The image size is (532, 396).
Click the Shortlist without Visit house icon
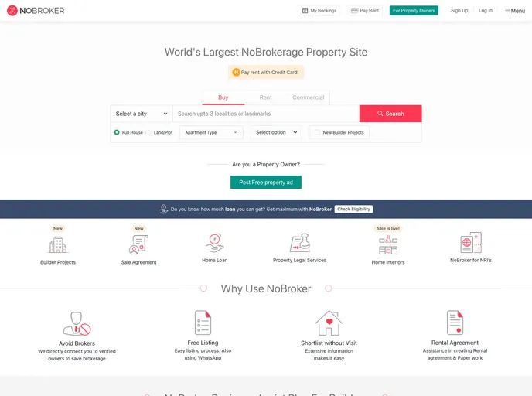pos(329,323)
